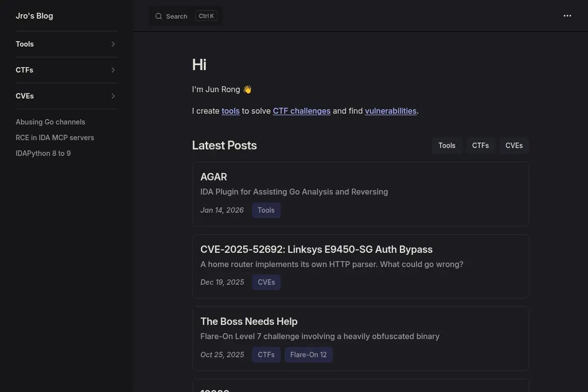Click the "I'm Jun Rong" greeting text

pyautogui.click(x=221, y=90)
